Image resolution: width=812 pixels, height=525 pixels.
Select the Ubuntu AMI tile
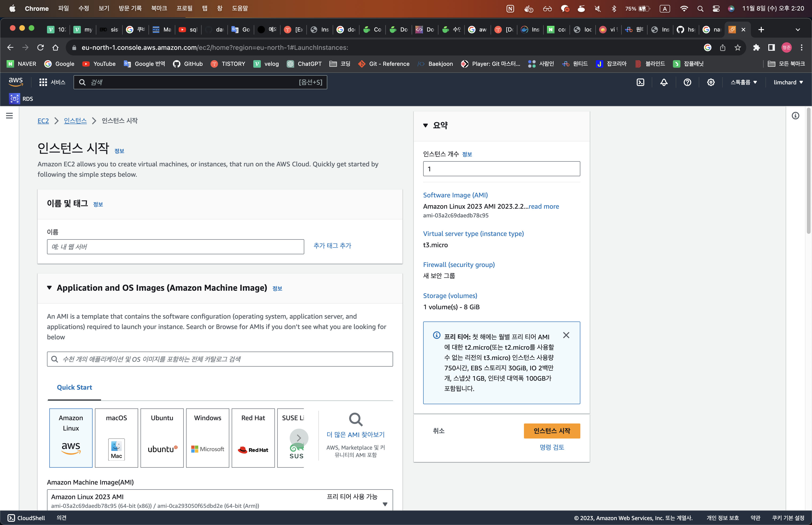coord(162,438)
